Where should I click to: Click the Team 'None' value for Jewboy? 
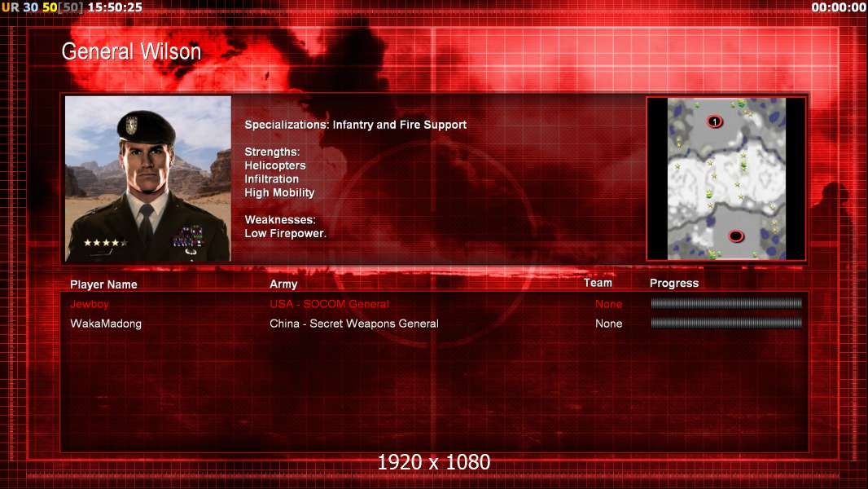pos(609,304)
